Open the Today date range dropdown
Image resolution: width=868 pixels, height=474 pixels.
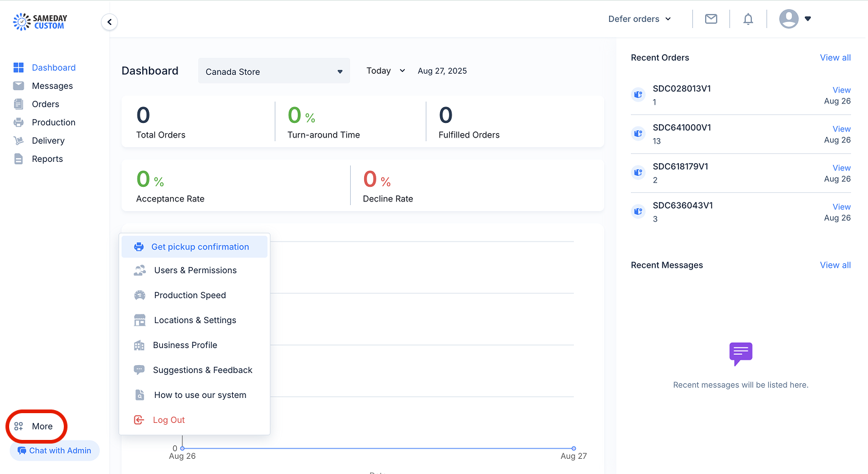[x=385, y=71]
